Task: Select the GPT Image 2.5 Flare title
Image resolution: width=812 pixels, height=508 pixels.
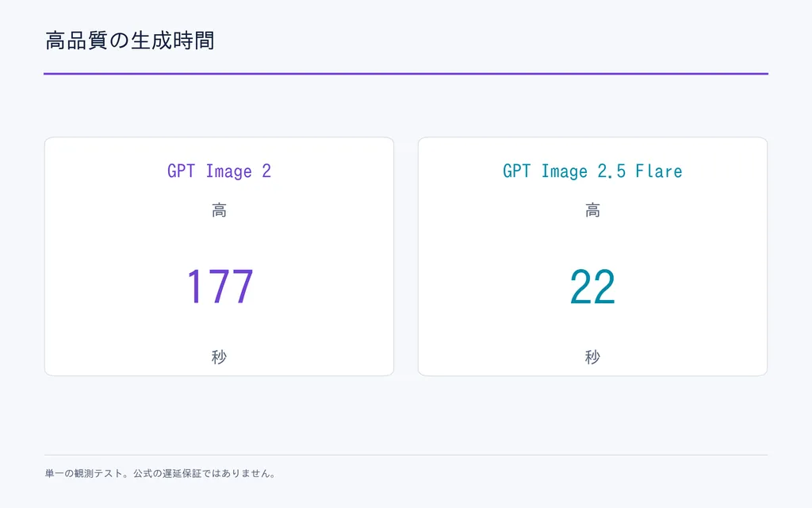Action: point(592,171)
